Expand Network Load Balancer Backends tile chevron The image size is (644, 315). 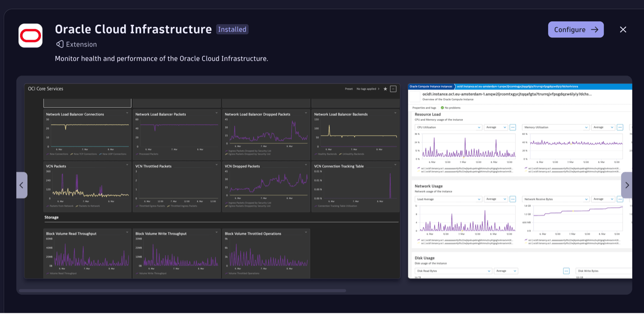396,114
